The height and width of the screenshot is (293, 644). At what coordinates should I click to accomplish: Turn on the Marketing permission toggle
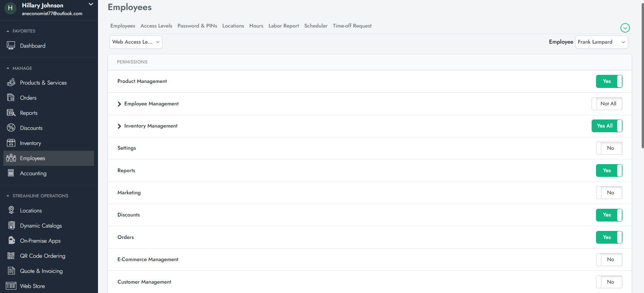coord(609,193)
